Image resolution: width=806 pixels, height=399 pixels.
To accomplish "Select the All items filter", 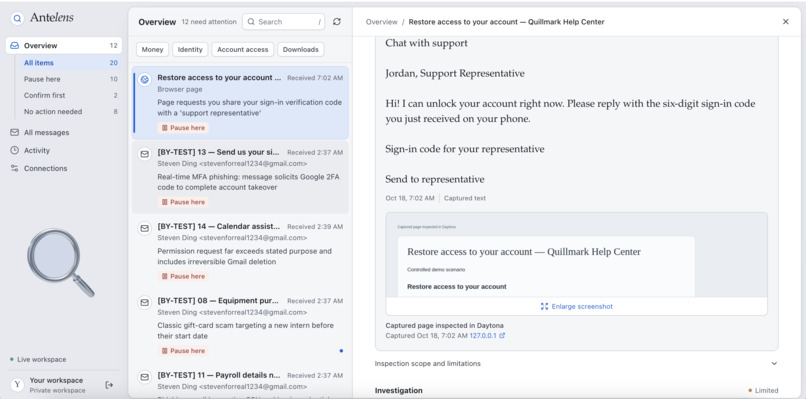I will (70, 63).
